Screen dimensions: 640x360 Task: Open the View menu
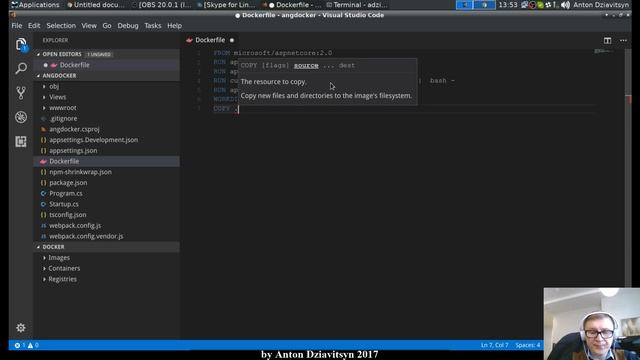89,26
